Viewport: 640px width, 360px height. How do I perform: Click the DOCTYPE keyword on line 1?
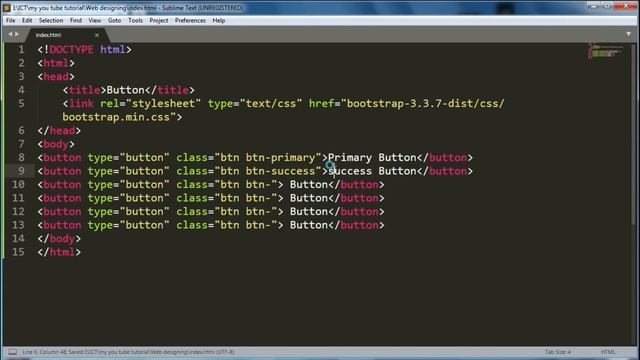(x=71, y=50)
